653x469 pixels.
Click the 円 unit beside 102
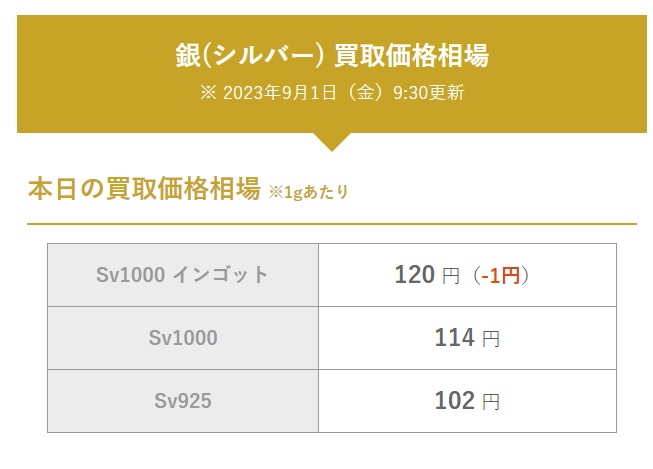(x=491, y=402)
